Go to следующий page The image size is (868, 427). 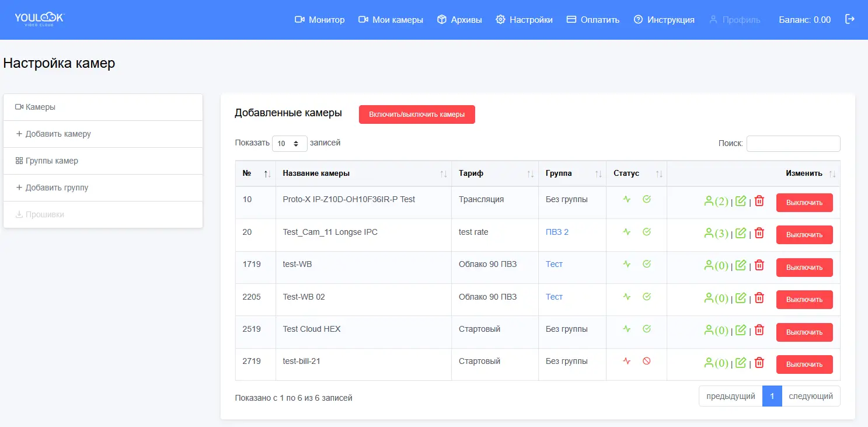pos(811,396)
